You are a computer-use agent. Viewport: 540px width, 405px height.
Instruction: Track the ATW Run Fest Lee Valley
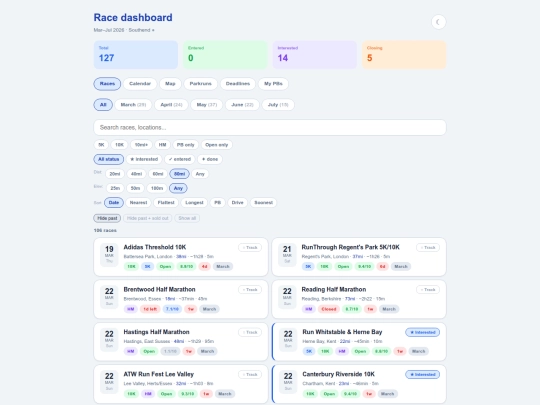coord(250,374)
